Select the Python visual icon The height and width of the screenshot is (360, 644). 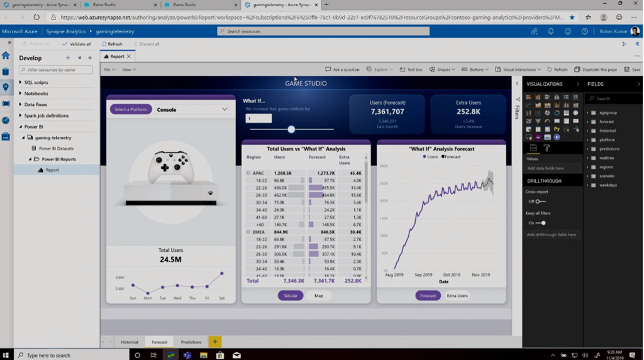pyautogui.click(x=557, y=129)
